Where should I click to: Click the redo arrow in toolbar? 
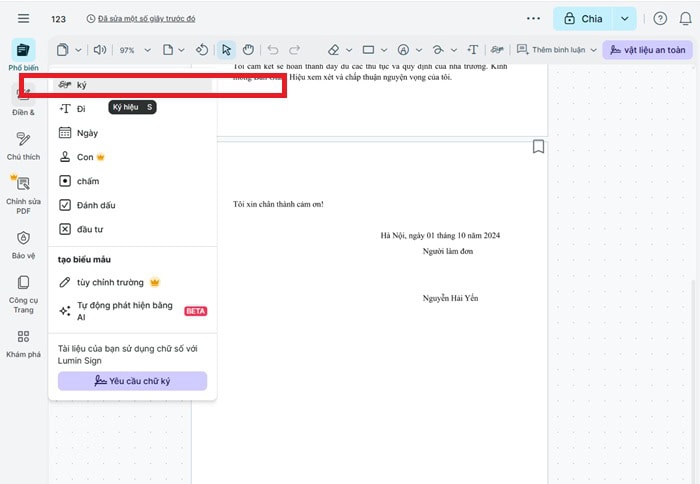[x=295, y=49]
